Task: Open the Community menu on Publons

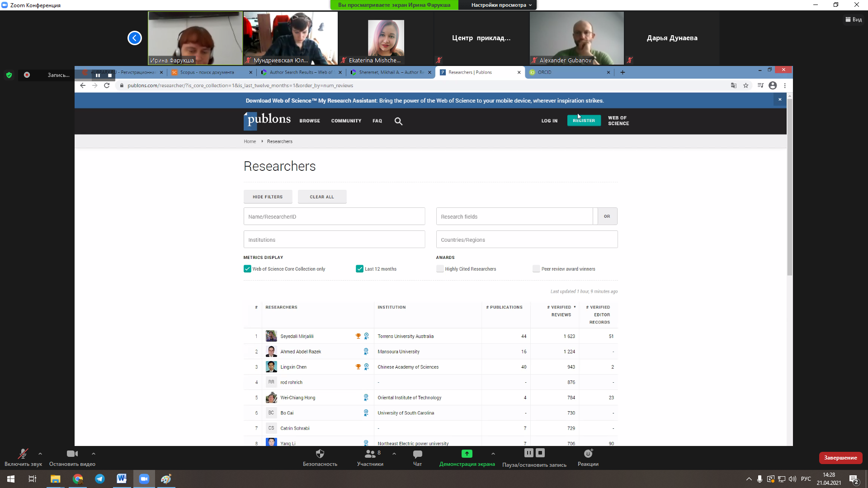Action: 346,121
